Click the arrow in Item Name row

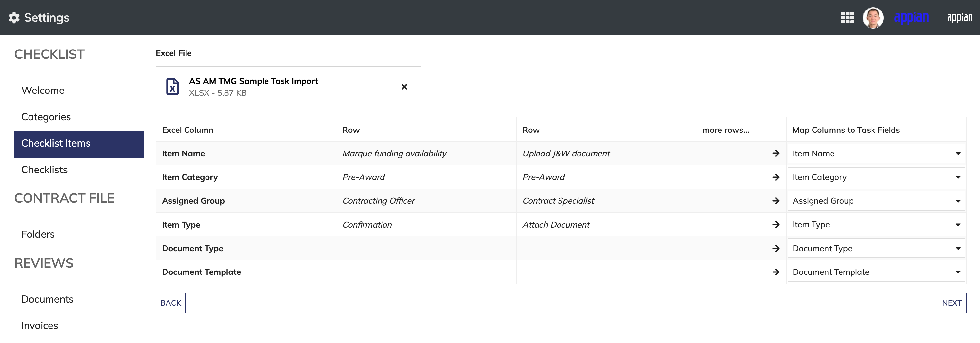point(776,153)
